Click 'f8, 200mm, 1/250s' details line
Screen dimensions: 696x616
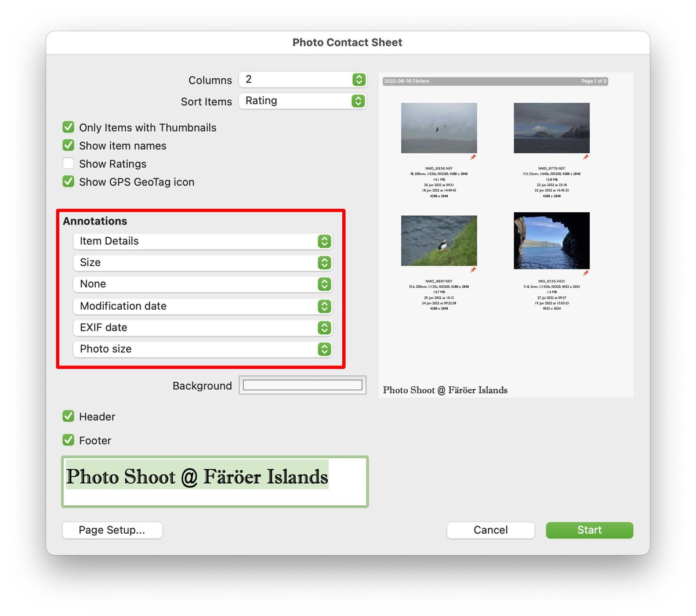tap(439, 174)
